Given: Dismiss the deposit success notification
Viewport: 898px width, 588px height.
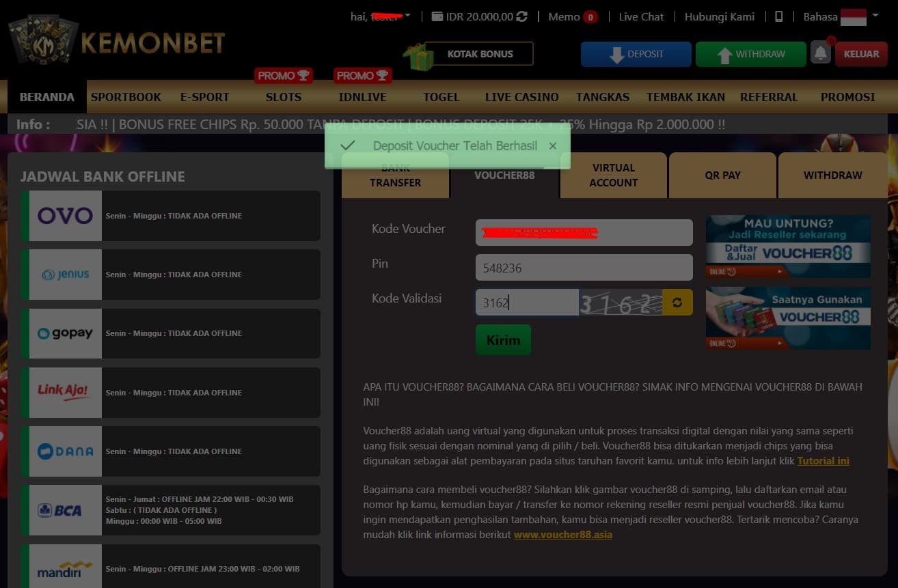Looking at the screenshot, I should 553,145.
